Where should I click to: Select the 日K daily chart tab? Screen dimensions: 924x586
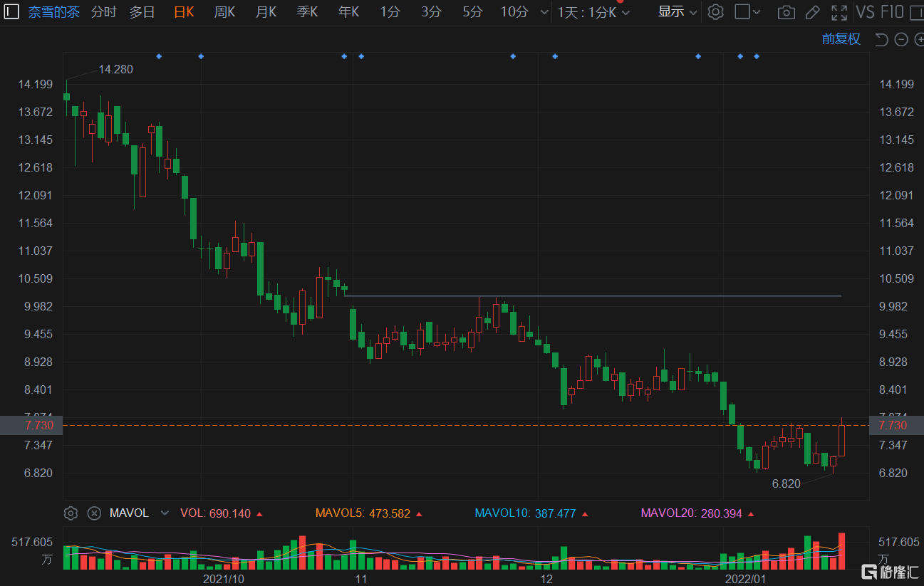[x=184, y=12]
